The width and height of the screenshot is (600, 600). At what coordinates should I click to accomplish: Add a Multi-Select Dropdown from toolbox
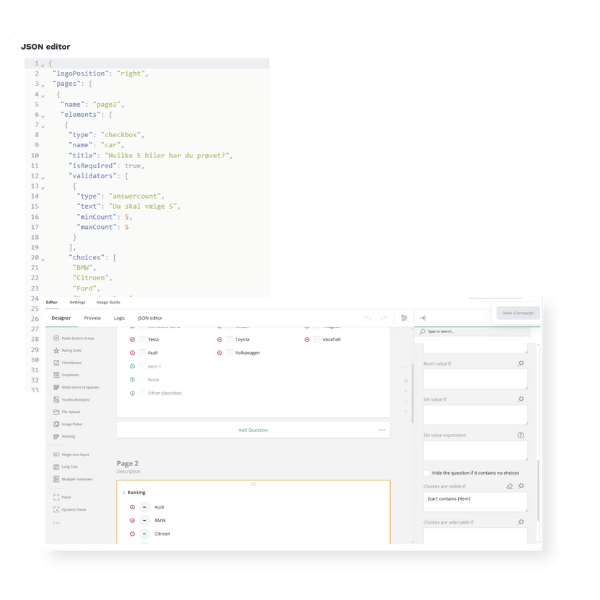tap(76, 387)
